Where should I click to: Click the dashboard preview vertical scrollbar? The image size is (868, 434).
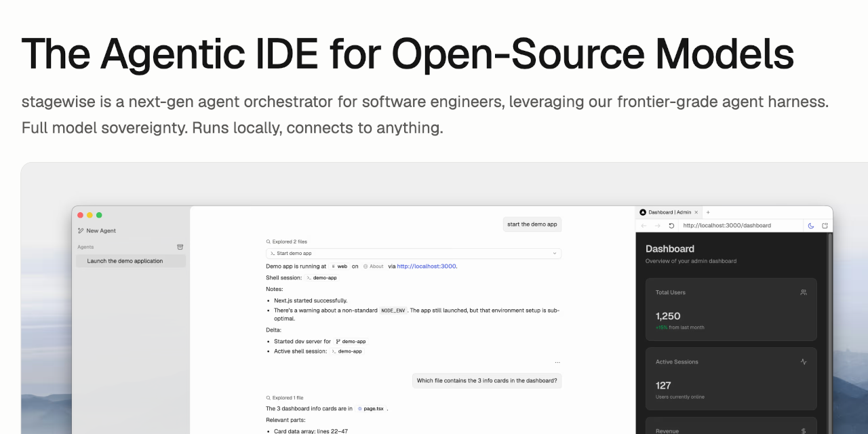(830, 332)
